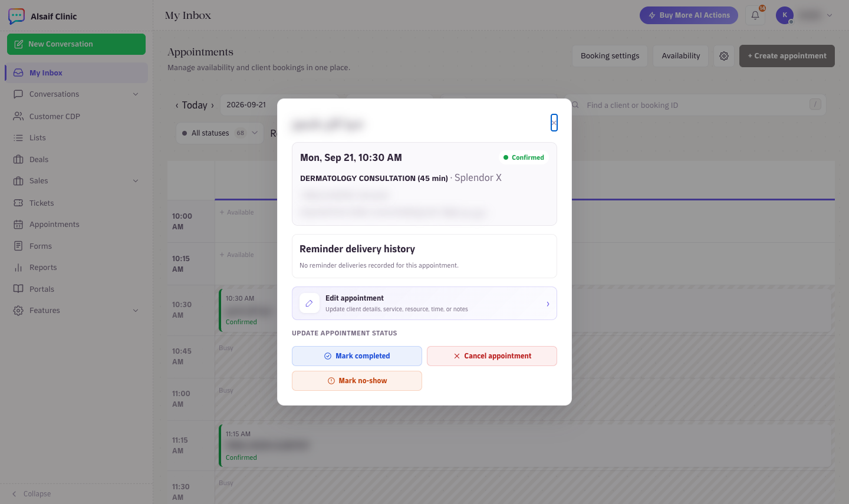Go to previous day with left arrow
Image resolution: width=849 pixels, height=504 pixels.
(x=177, y=106)
